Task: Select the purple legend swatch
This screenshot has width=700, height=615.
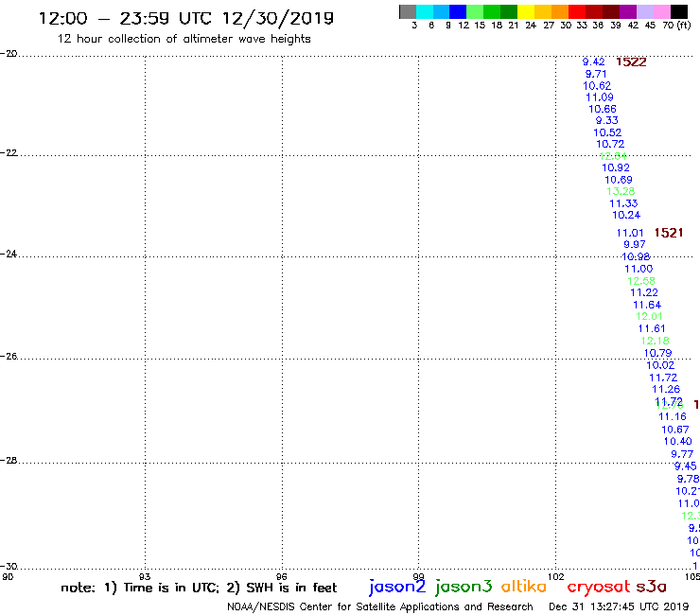Action: coord(628,11)
